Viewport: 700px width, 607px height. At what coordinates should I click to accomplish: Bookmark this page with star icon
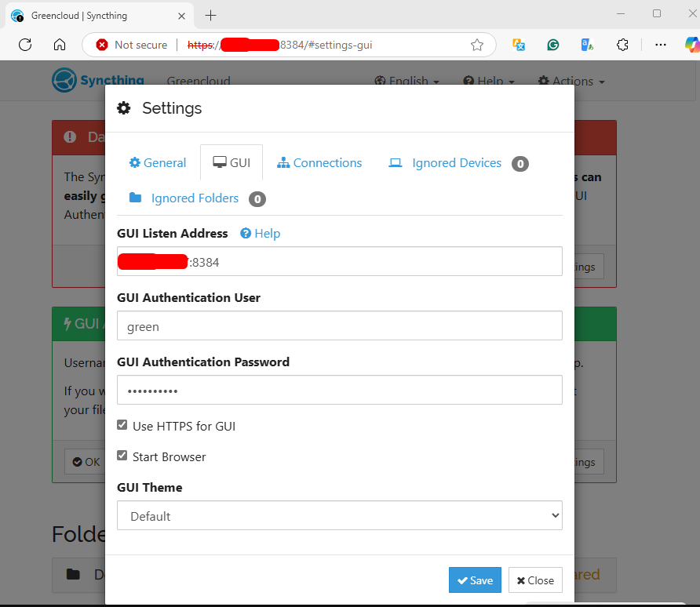(x=477, y=45)
